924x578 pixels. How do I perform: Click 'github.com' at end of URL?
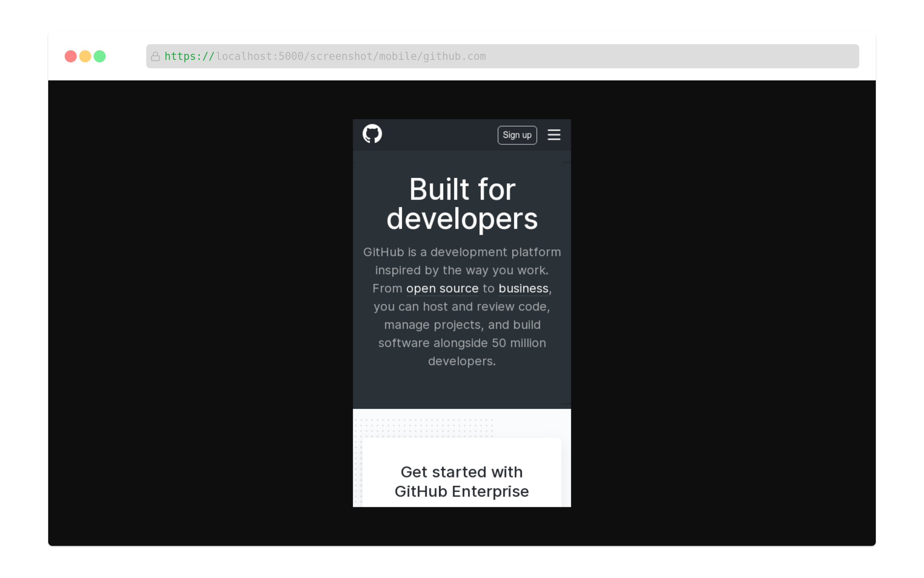[454, 56]
